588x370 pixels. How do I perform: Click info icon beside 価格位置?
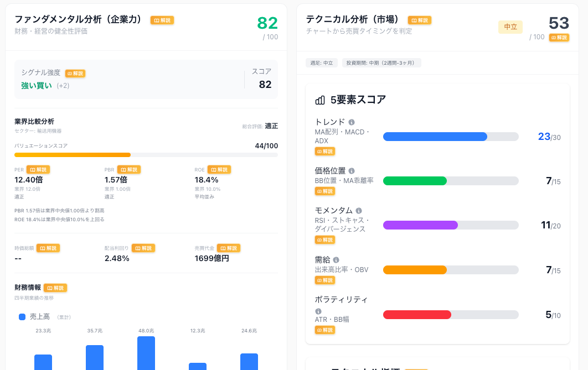coord(352,171)
